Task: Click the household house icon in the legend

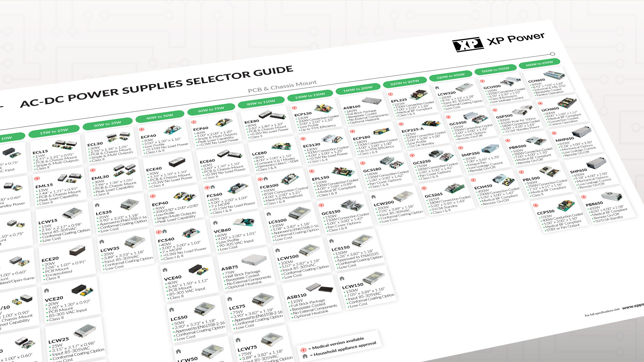Action: (305, 356)
